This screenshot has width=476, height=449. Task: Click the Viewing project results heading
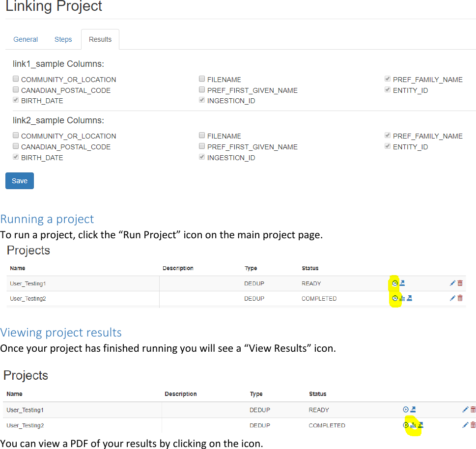tap(61, 333)
